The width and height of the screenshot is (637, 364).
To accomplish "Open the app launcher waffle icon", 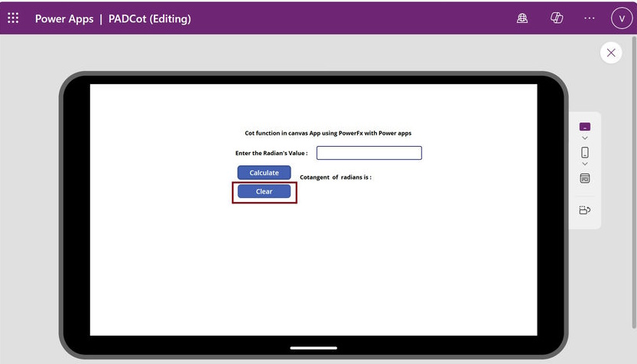I will 13,18.
